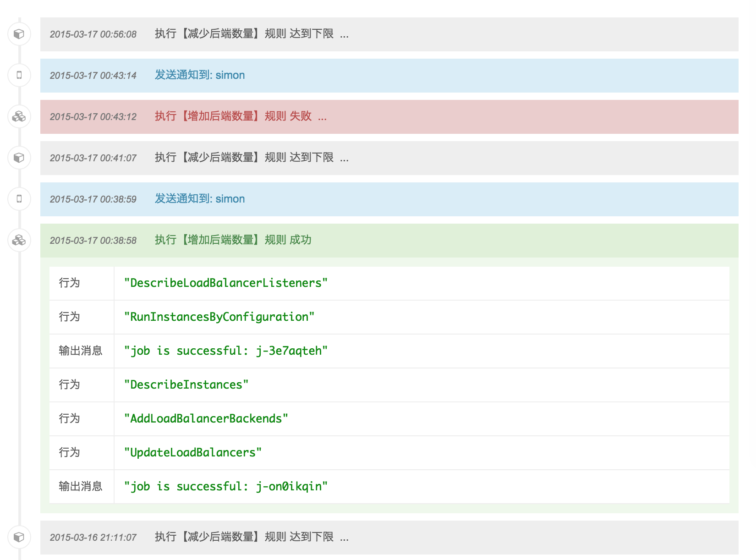This screenshot has width=756, height=560.
Task: Expand the ellipsis on the 00:56:08 entry
Action: (x=344, y=35)
